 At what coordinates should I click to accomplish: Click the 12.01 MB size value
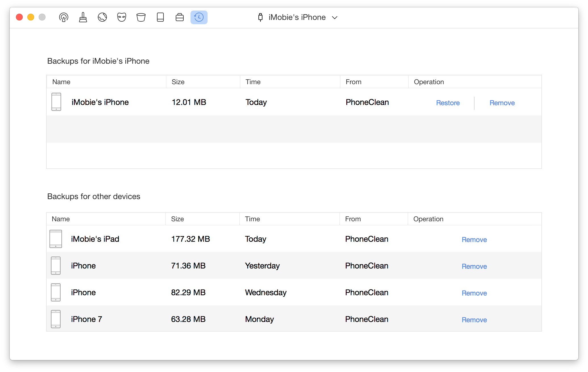pos(189,102)
